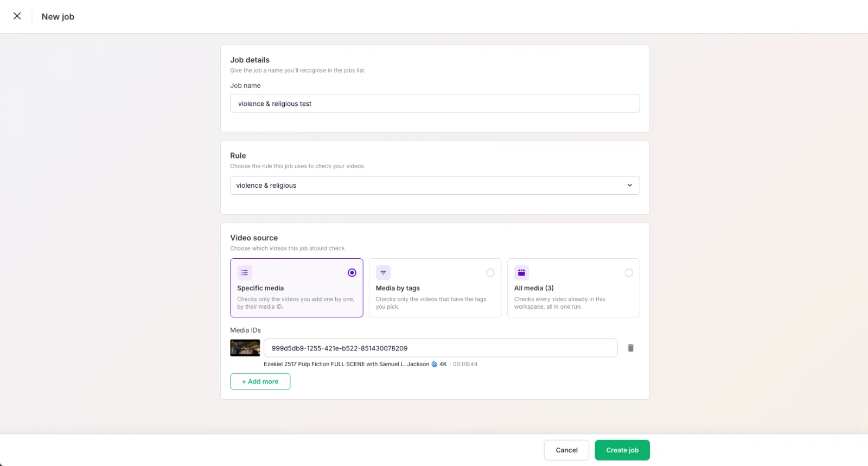
Task: Click the New job title text
Action: (58, 17)
